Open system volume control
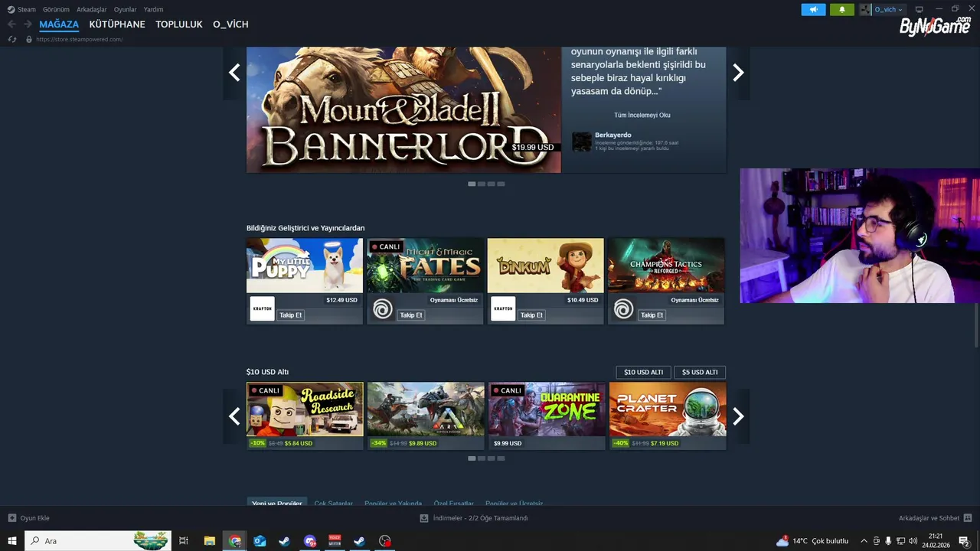Viewport: 980px width, 551px height. pos(913,541)
